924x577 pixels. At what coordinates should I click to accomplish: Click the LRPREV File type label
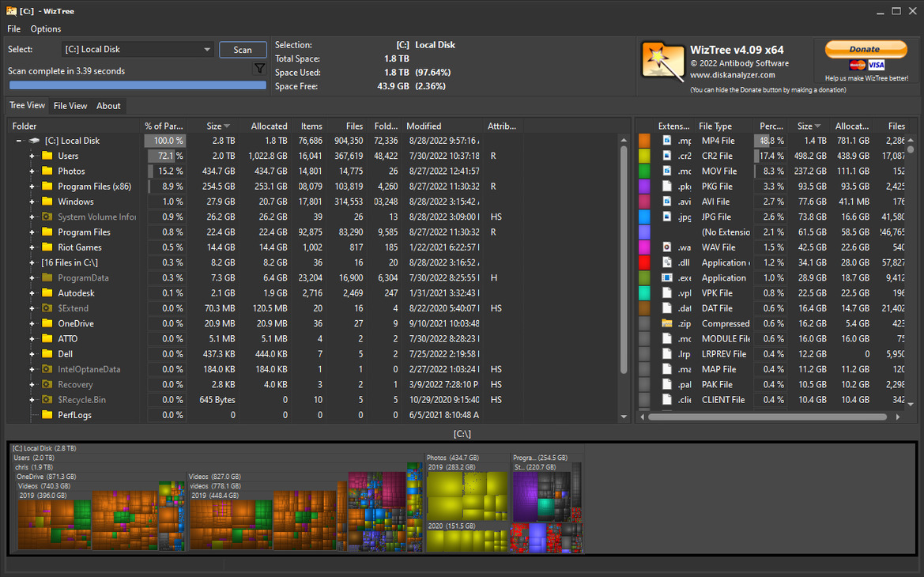point(724,354)
